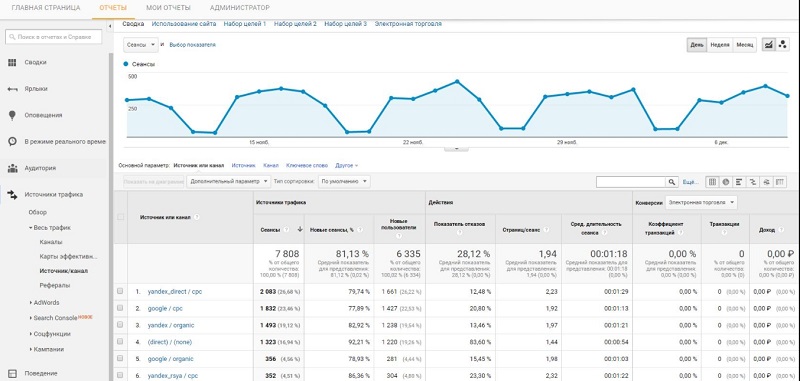The image size is (800, 381).
Task: Open Оповещения in the left sidebar
Action: point(43,115)
